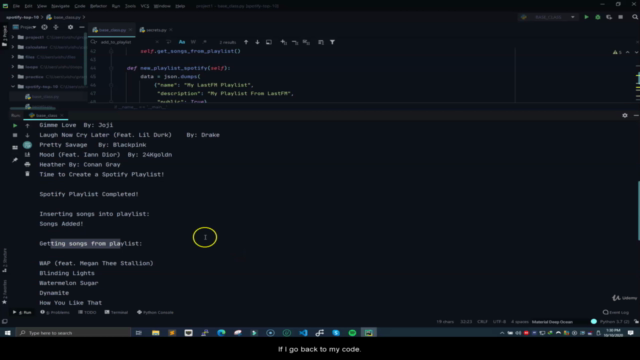The width and height of the screenshot is (640, 360).
Task: Expand the loops folder
Action: click(13, 67)
